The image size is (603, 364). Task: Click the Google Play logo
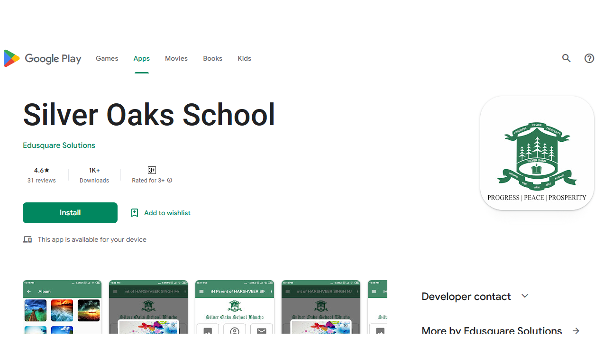click(43, 58)
